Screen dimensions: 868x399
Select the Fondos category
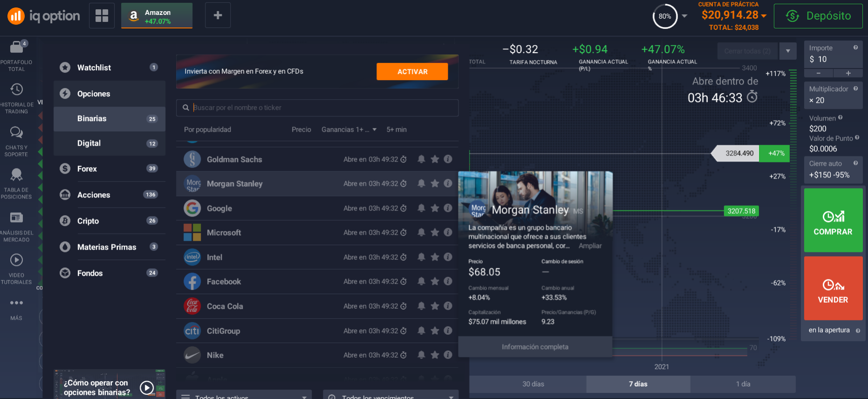(x=109, y=273)
